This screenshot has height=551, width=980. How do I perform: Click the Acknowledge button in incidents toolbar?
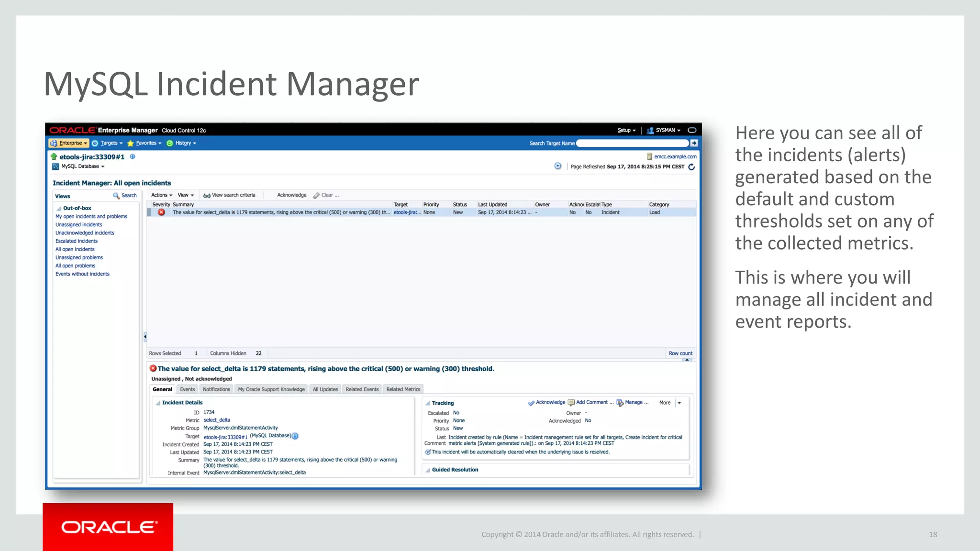tap(292, 195)
